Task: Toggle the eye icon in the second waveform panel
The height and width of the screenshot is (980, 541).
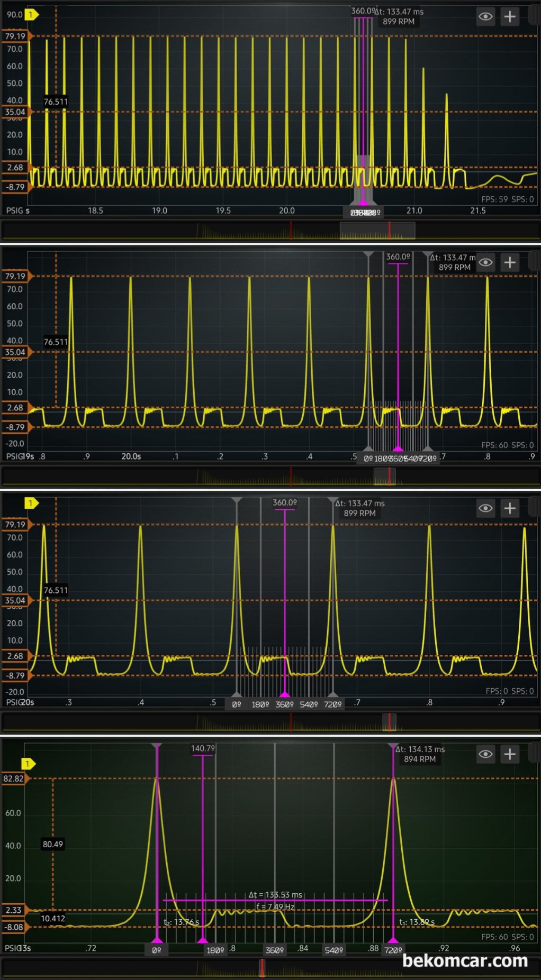Action: coord(485,262)
